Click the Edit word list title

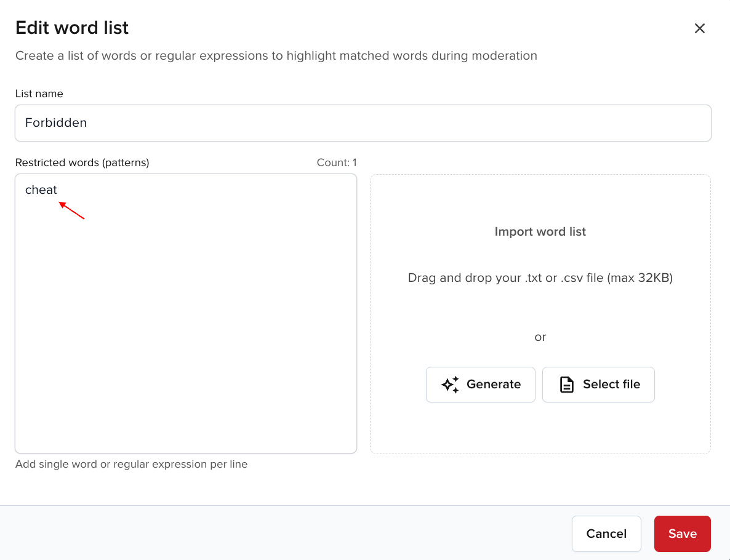tap(71, 28)
